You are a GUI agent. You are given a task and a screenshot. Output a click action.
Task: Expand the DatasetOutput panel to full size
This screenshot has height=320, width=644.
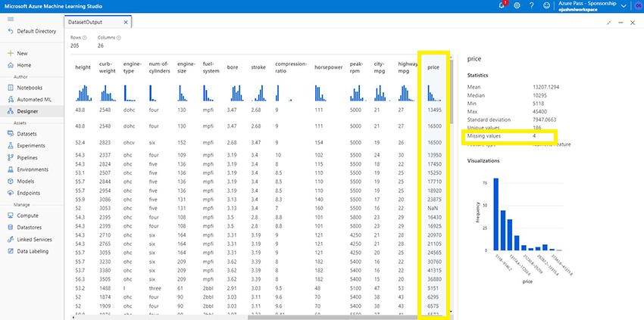[611, 23]
